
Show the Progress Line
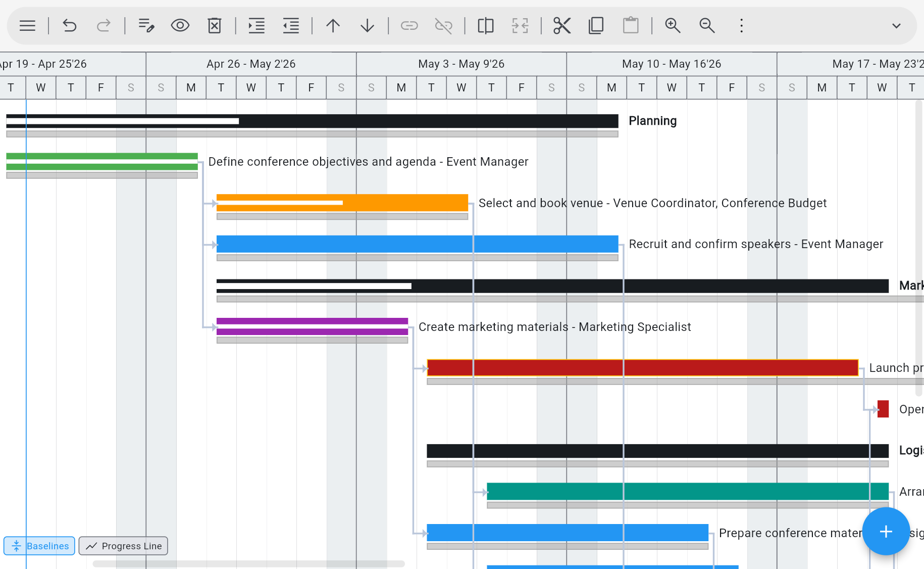pos(123,546)
